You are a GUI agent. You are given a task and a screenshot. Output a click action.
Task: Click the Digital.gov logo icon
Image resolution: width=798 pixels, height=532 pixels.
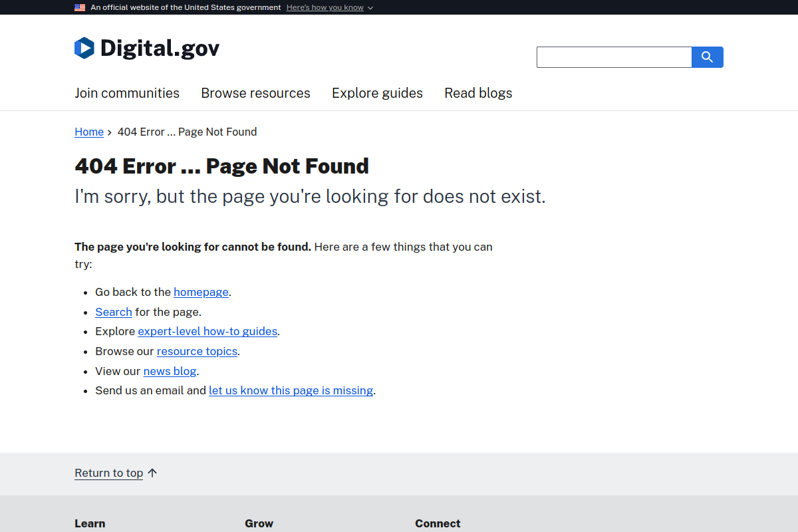[84, 48]
